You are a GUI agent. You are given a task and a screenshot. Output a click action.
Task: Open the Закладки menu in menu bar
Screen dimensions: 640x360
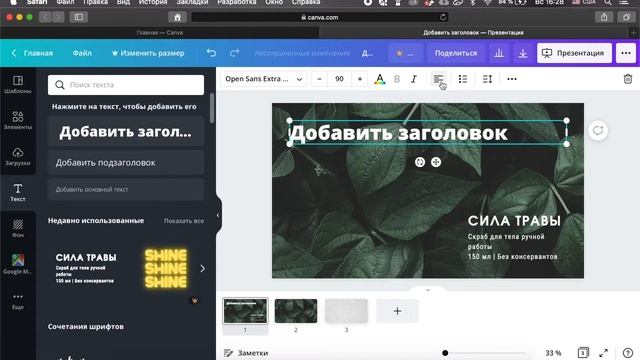click(x=192, y=2)
